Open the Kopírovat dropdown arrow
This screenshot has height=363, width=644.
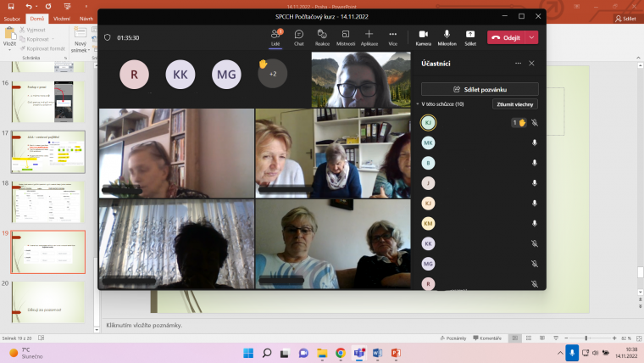pyautogui.click(x=53, y=40)
